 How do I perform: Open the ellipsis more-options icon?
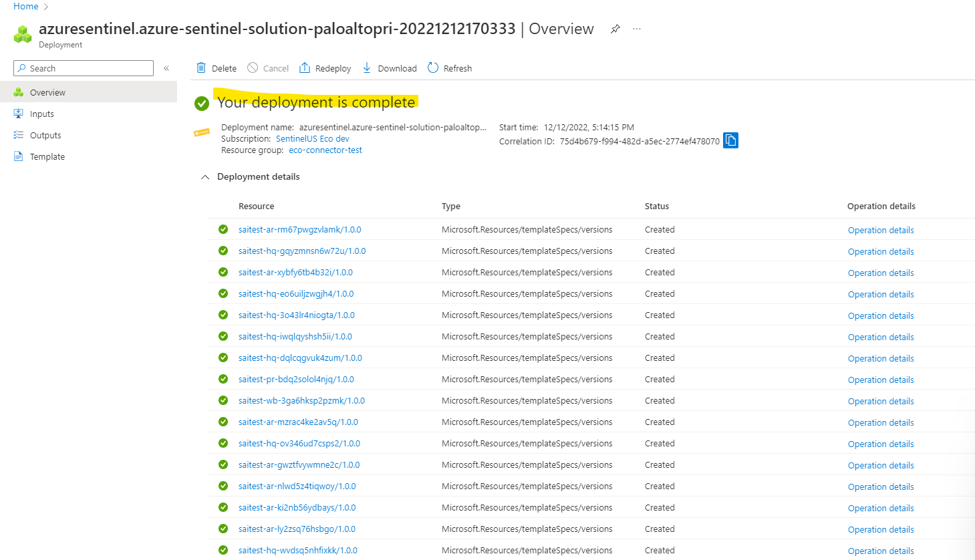click(636, 29)
